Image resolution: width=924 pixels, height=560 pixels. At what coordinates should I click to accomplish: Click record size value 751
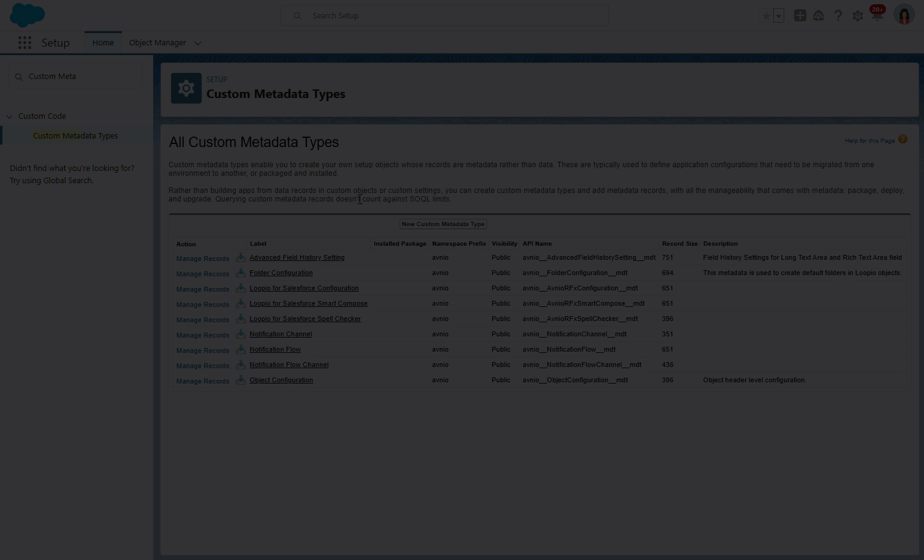[667, 258]
